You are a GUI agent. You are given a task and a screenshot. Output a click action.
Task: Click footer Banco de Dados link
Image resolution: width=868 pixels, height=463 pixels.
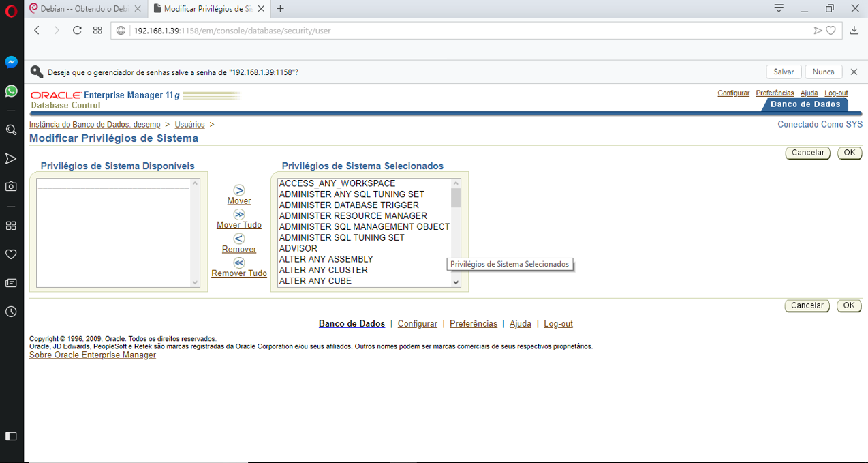pos(352,324)
